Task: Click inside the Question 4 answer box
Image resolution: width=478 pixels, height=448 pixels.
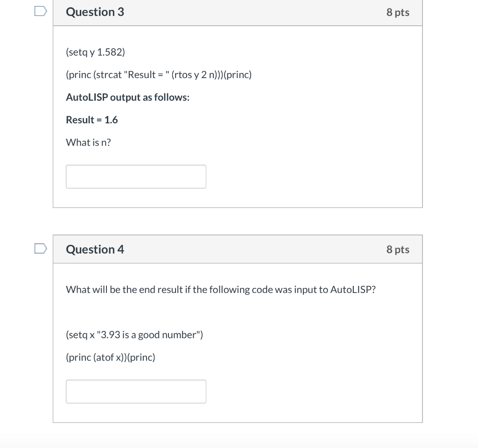Action: click(x=136, y=391)
